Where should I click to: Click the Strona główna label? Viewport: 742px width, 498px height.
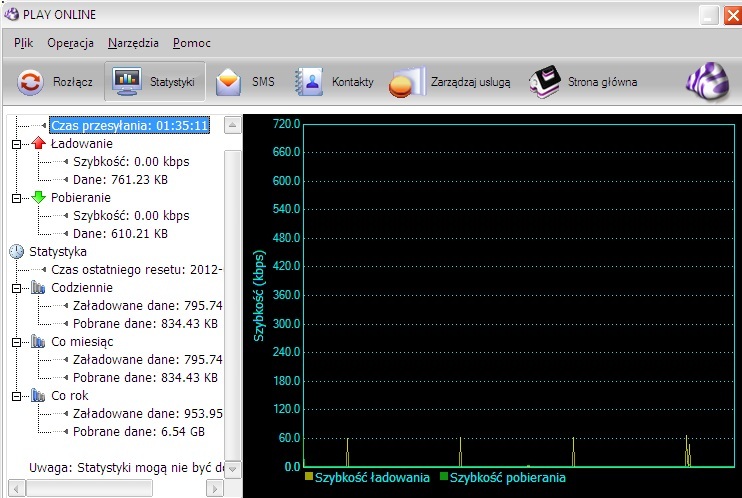(x=602, y=82)
